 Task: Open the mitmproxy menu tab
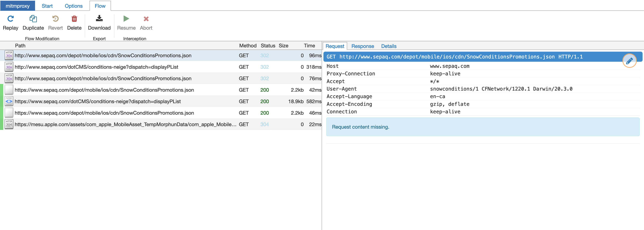pyautogui.click(x=17, y=6)
